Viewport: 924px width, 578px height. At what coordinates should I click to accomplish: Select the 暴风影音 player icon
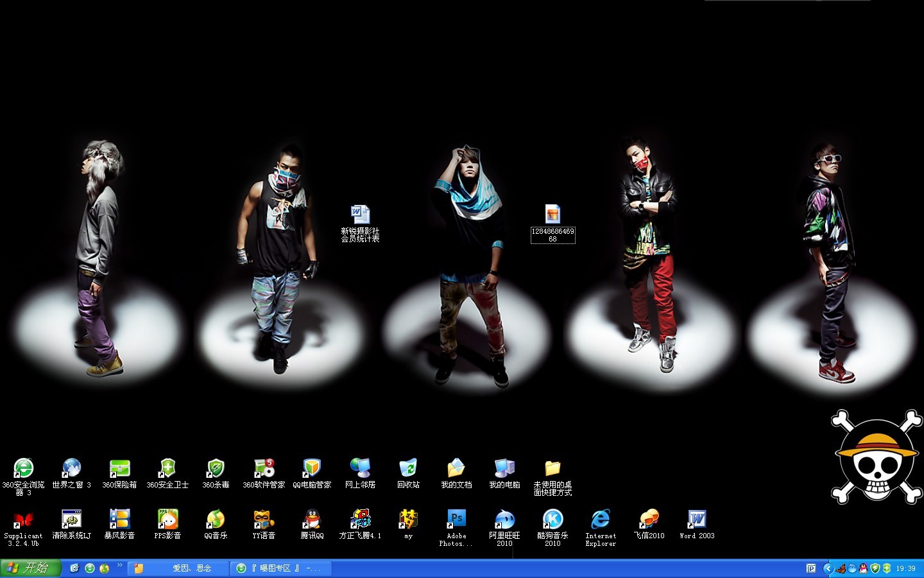119,524
